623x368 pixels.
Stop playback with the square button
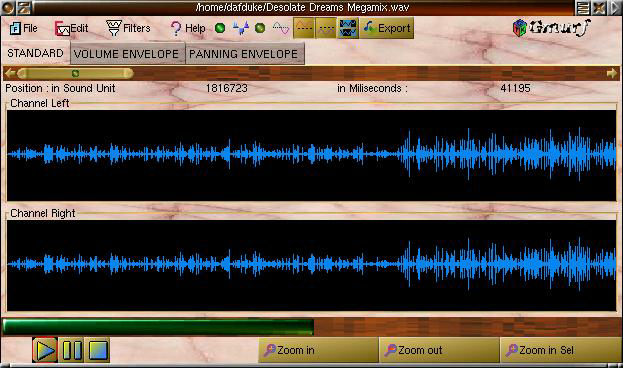97,350
